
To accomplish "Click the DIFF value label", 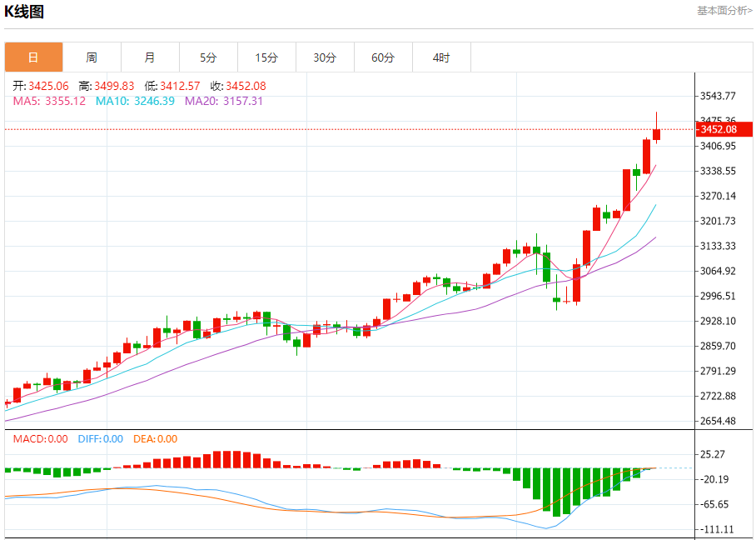I will (100, 439).
